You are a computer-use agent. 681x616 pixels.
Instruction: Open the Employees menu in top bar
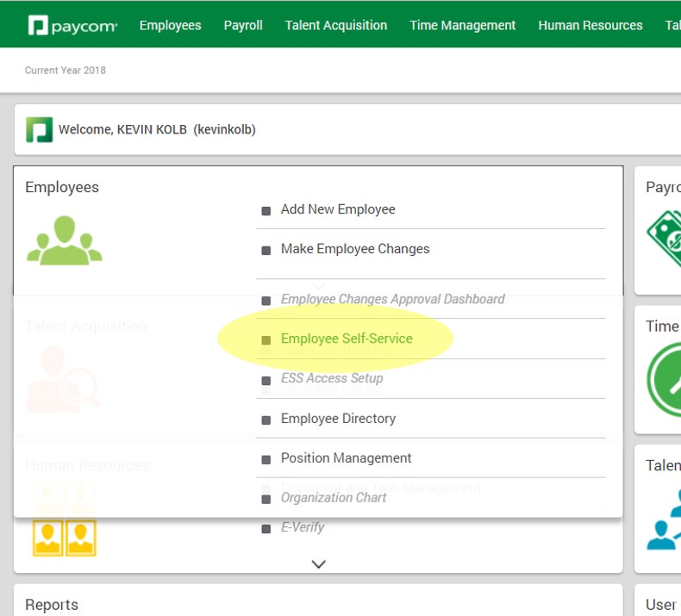[x=171, y=26]
